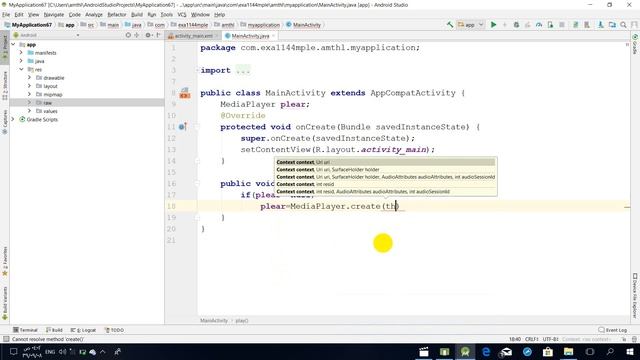Open project panel settings gear
This screenshot has height=360, width=640.
point(149,36)
